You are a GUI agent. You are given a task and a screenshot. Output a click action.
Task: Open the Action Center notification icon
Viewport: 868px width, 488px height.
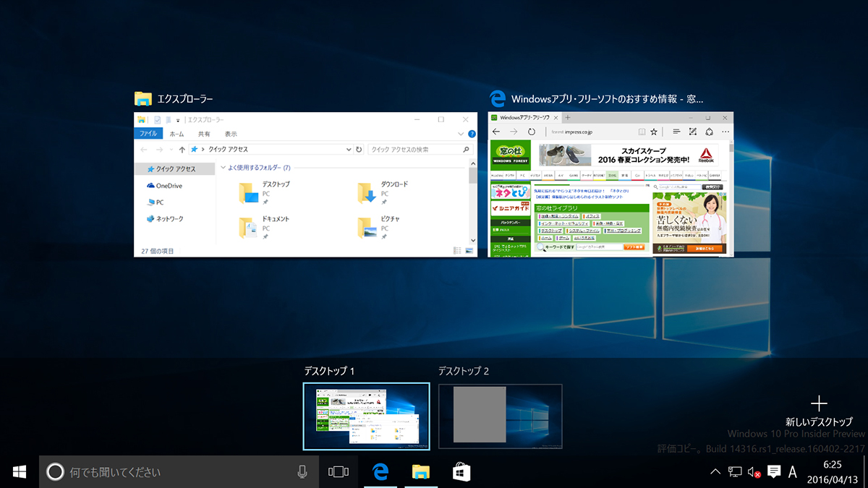point(773,472)
